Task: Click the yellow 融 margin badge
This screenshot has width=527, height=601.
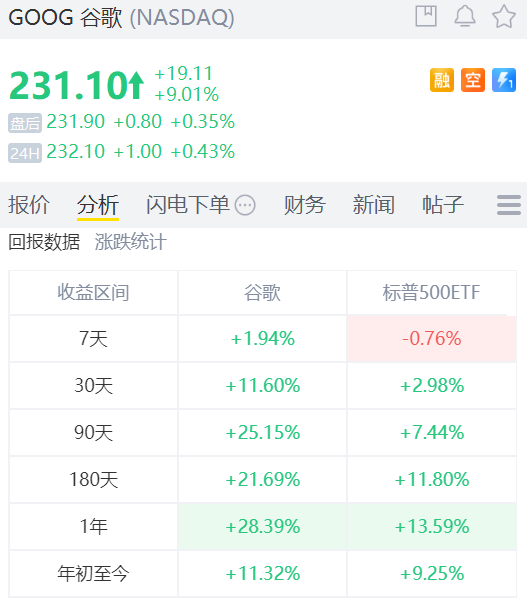Action: coord(442,80)
